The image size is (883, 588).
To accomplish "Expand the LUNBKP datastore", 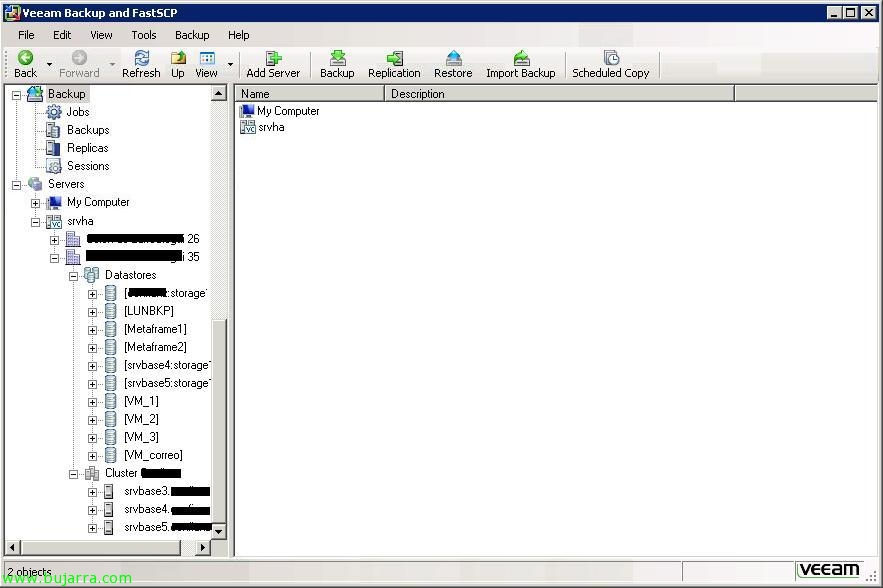I will coord(92,312).
